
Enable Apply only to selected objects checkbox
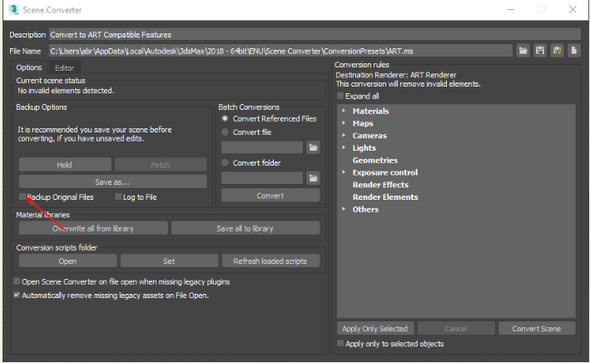(340, 343)
